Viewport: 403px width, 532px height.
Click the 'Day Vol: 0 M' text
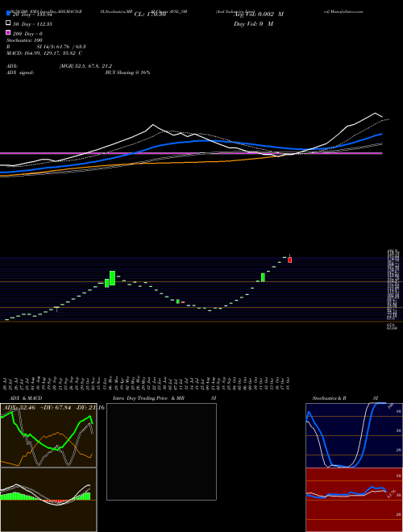(x=253, y=24)
